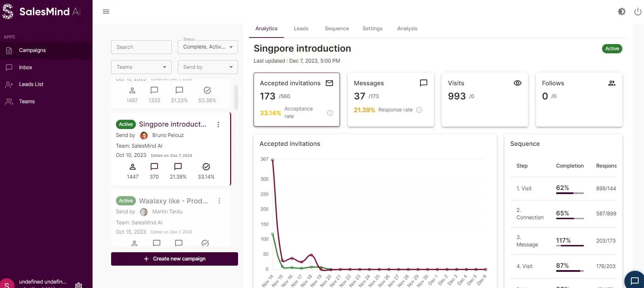Click the campaign Search field
Viewport: 644px width, 288px height.
point(141,47)
